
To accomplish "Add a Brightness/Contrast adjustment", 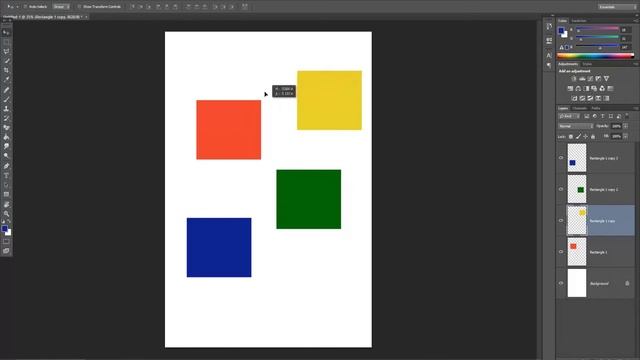I will click(574, 78).
